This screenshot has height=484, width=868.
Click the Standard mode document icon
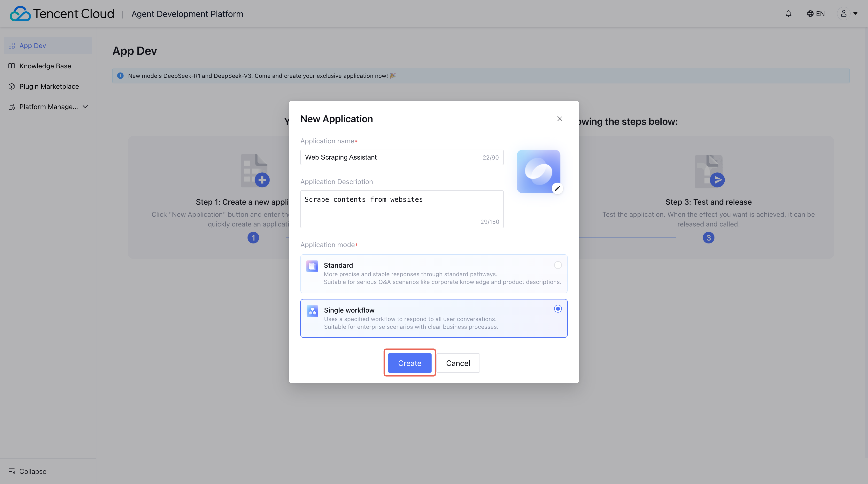312,266
